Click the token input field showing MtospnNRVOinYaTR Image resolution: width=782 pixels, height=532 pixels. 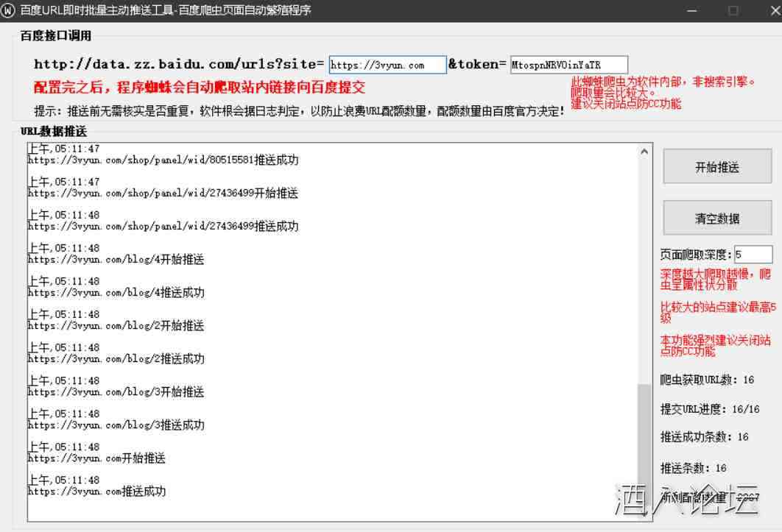point(568,65)
